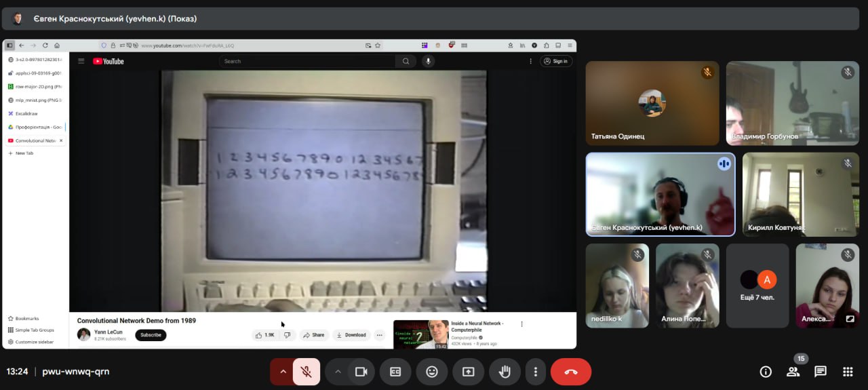Toggle the browser sidebar panel icon
The image size is (868, 390).
[x=9, y=45]
